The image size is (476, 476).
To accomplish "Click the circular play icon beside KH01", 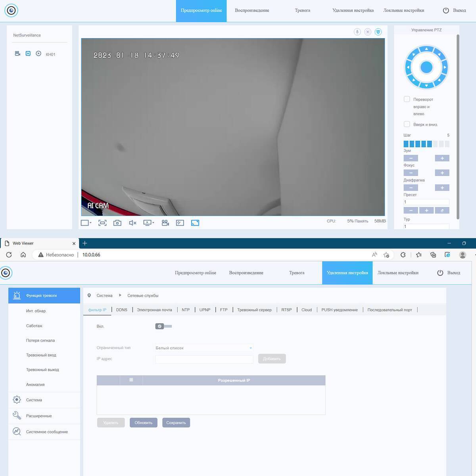I will (x=38, y=54).
